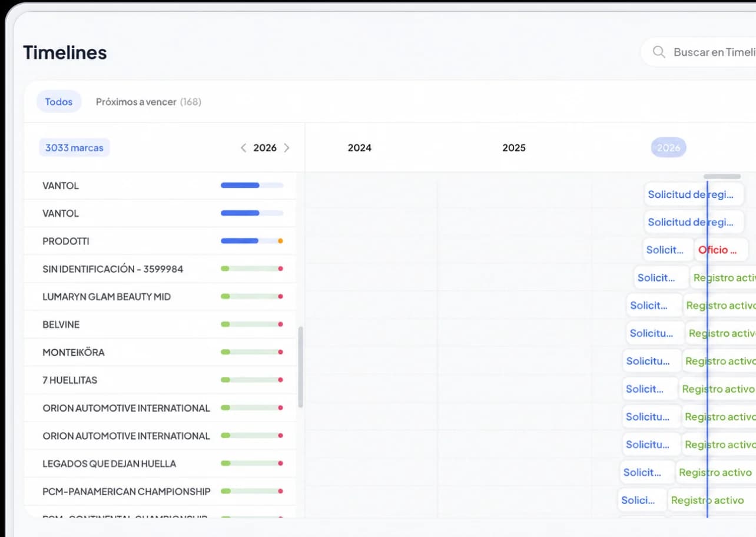Go to the previous year with left chevron
The height and width of the screenshot is (537, 756).
click(x=243, y=148)
